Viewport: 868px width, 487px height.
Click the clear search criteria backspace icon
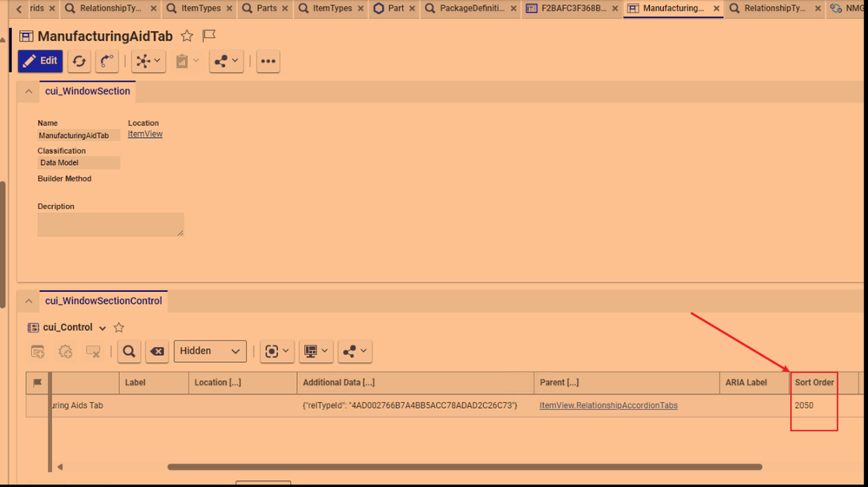[x=156, y=352]
